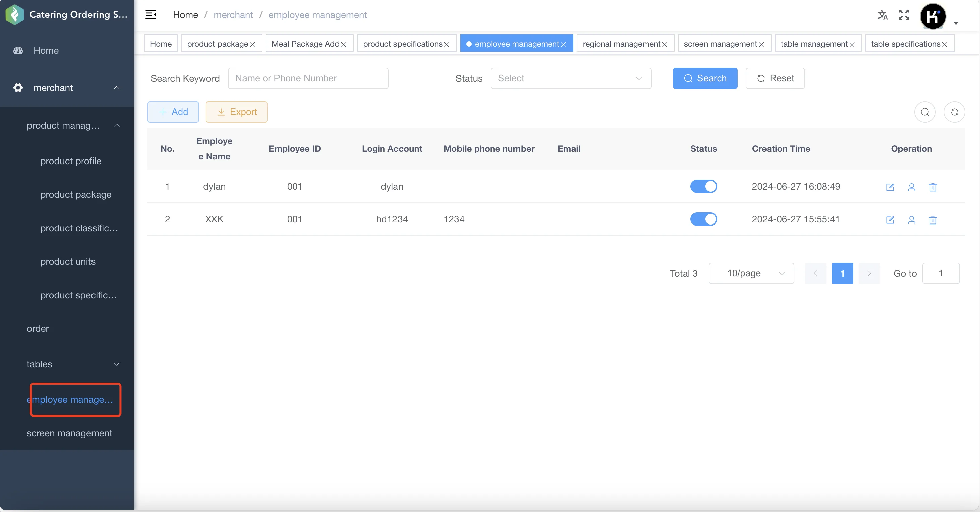
Task: Close the Meal Package Add tab
Action: click(x=344, y=45)
